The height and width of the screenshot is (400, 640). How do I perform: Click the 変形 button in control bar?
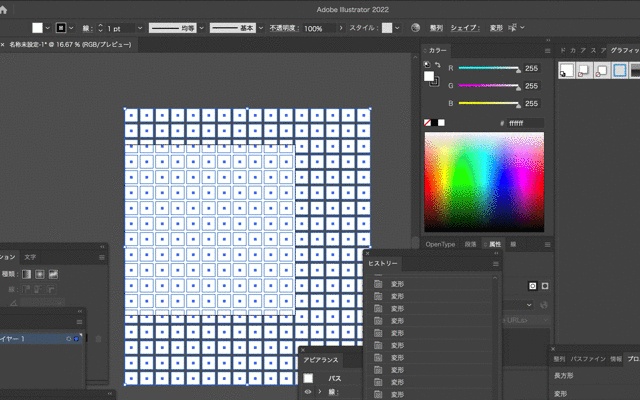pos(495,28)
